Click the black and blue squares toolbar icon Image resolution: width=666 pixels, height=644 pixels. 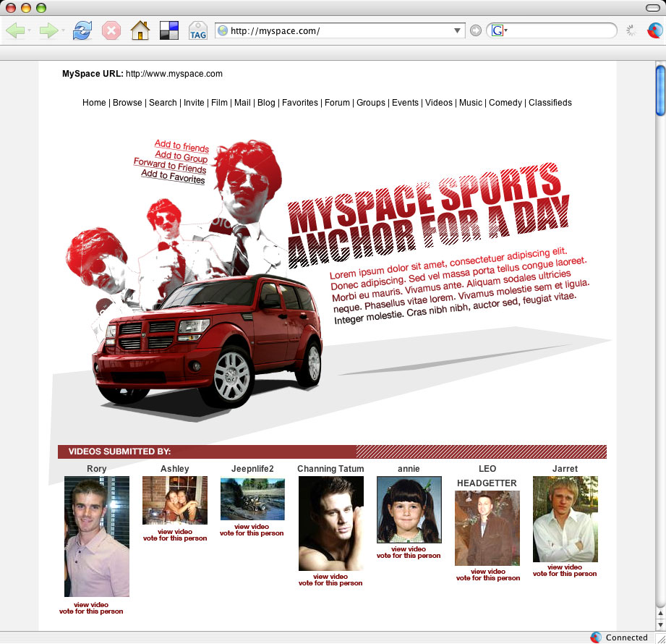(x=169, y=30)
